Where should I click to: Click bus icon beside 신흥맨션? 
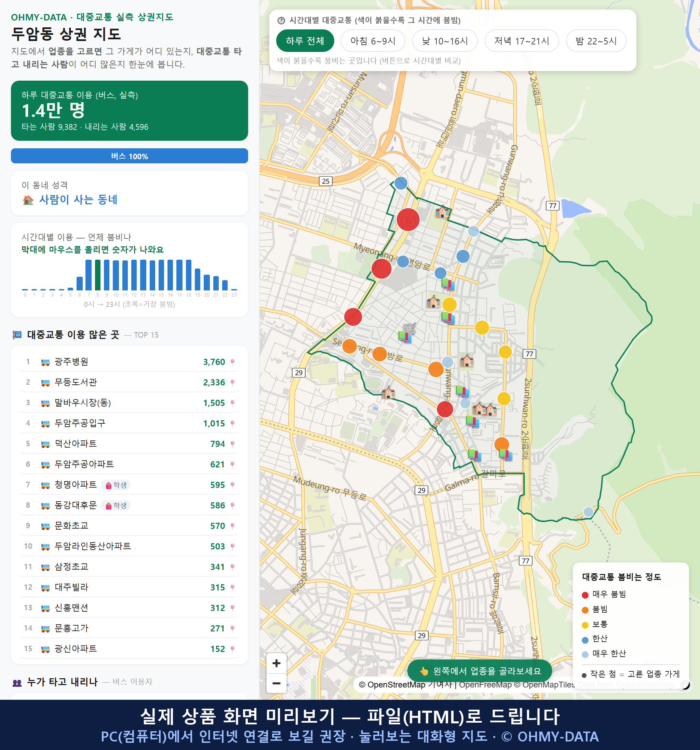(x=45, y=608)
